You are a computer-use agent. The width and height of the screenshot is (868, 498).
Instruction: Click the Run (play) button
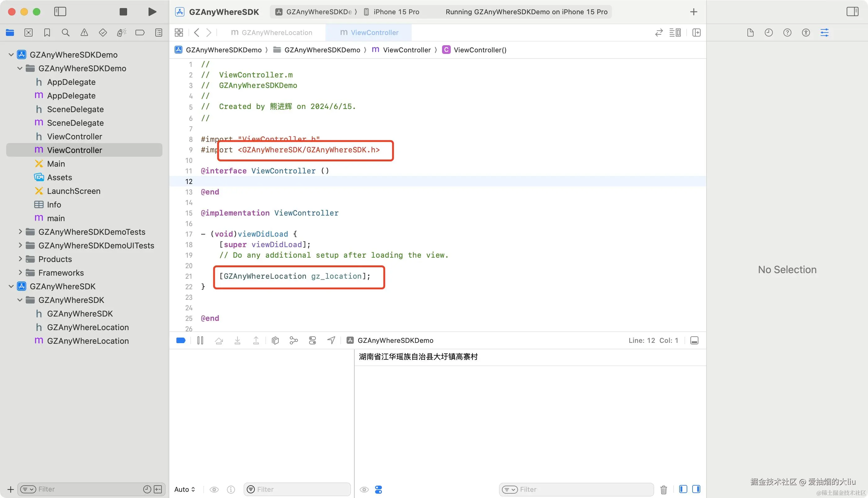coord(152,12)
